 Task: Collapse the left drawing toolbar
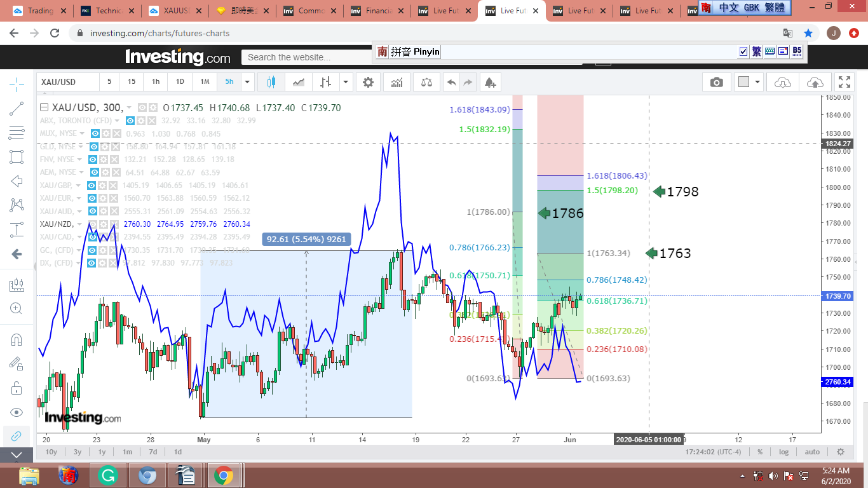(x=17, y=455)
